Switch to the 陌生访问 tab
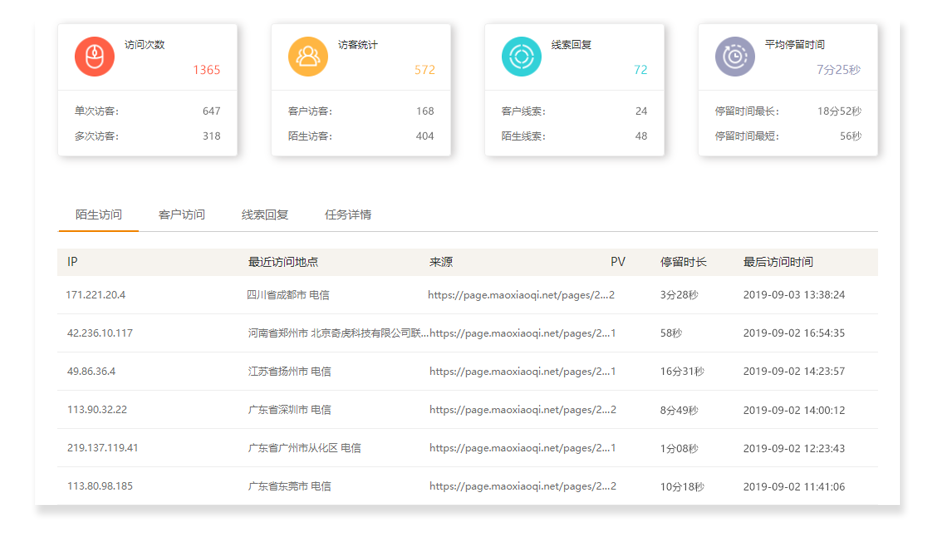The width and height of the screenshot is (942, 540). point(99,214)
